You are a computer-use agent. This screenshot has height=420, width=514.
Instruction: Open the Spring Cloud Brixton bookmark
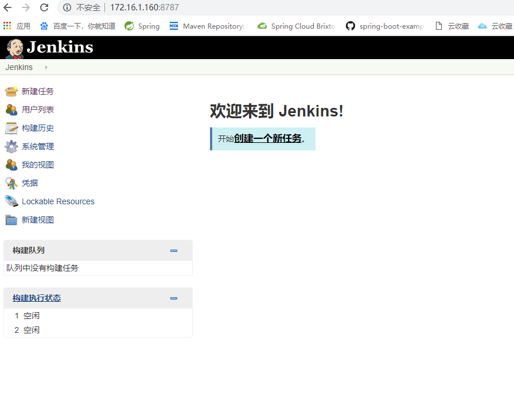(x=297, y=26)
